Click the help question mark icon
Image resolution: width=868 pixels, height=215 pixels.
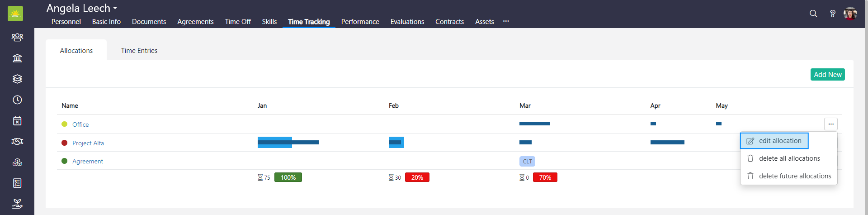coord(832,14)
